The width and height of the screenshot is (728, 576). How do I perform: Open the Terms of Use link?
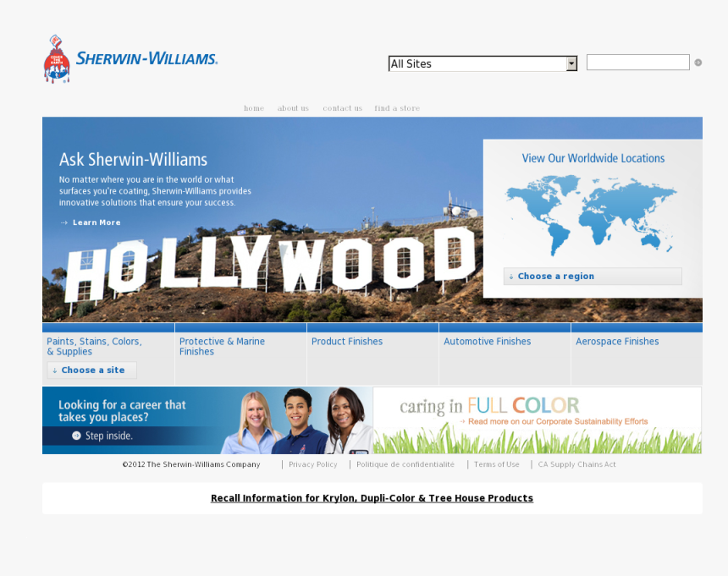pyautogui.click(x=496, y=464)
